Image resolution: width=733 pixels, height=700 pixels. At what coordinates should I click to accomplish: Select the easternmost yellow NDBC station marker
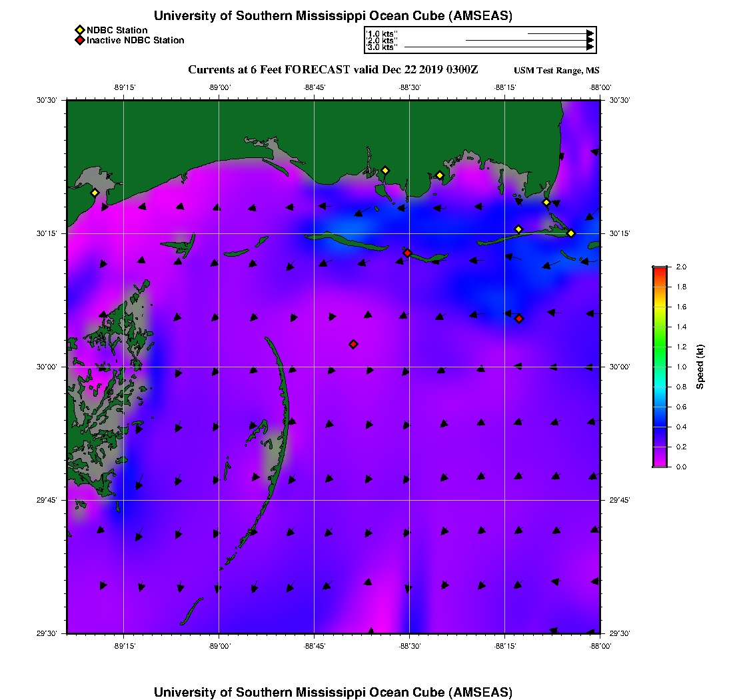click(571, 233)
